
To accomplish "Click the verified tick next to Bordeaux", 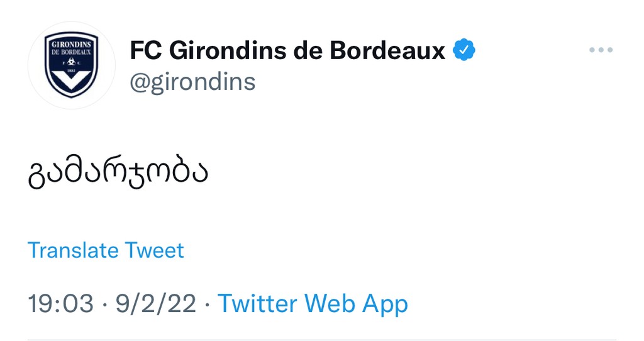I will [x=464, y=50].
